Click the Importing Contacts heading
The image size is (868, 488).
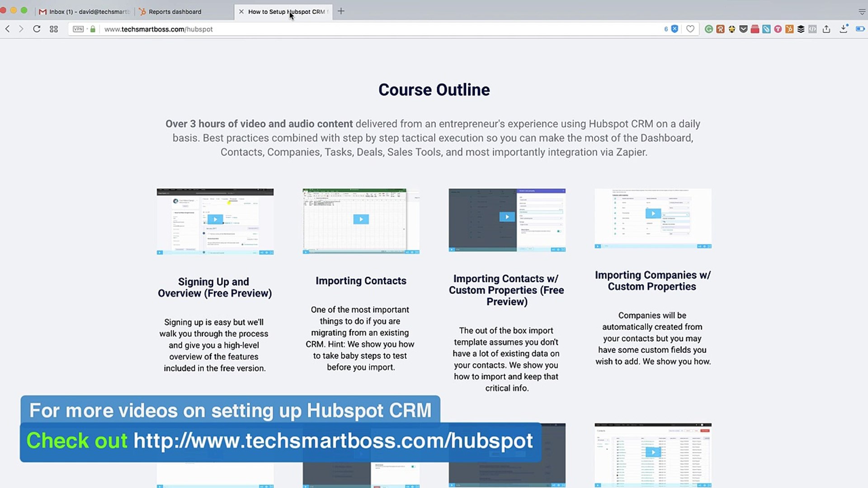tap(361, 281)
